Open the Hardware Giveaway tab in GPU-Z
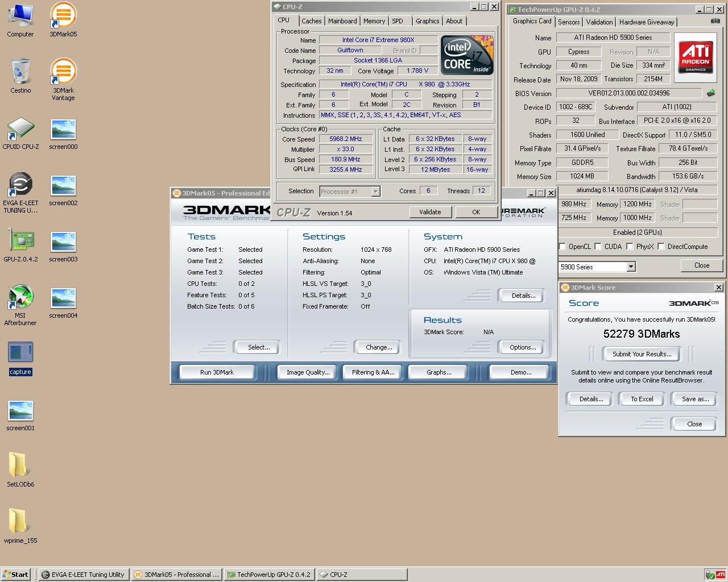The height and width of the screenshot is (582, 728). click(x=647, y=22)
